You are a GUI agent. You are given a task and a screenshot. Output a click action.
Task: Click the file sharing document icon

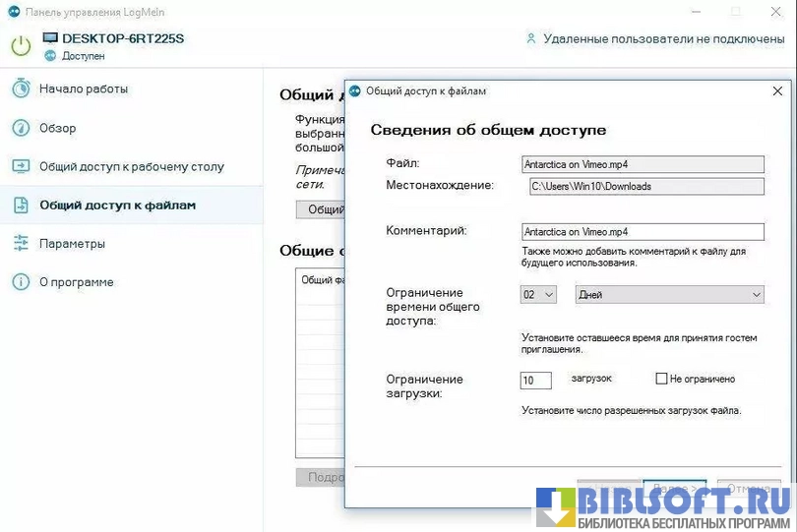click(x=21, y=205)
